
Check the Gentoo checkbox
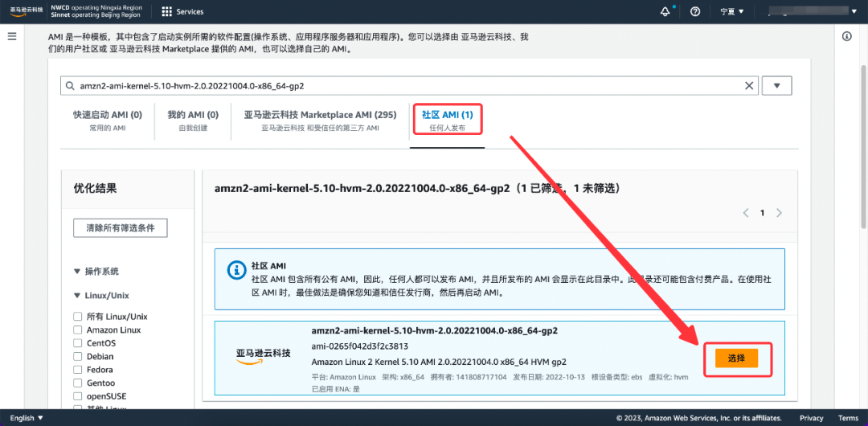tap(77, 383)
